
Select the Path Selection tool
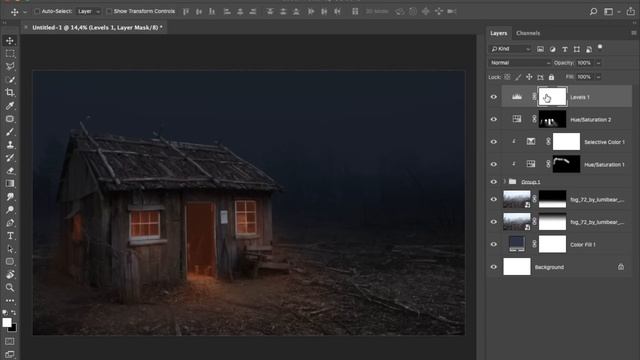pos(10,249)
